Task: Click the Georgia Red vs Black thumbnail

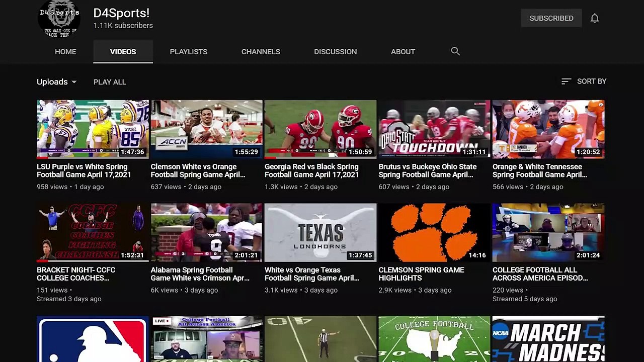Action: tap(320, 129)
